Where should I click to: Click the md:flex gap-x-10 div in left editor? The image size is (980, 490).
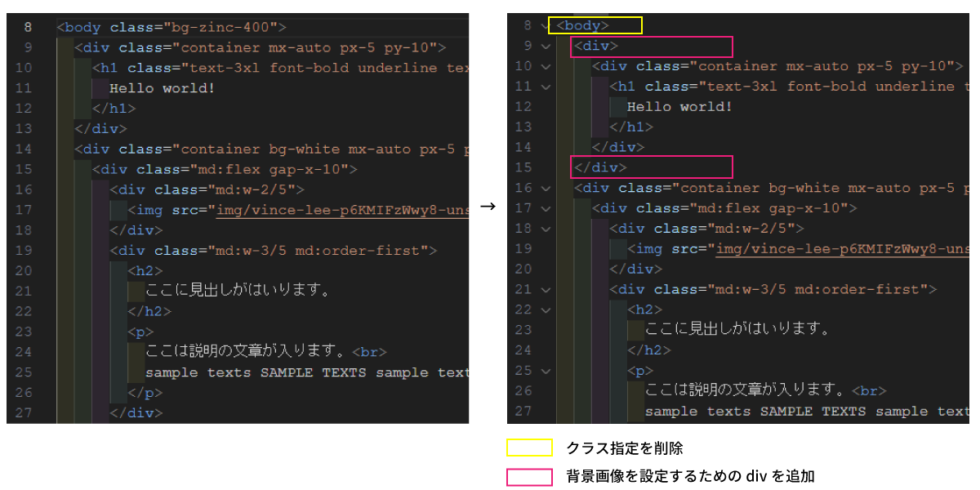tap(225, 170)
